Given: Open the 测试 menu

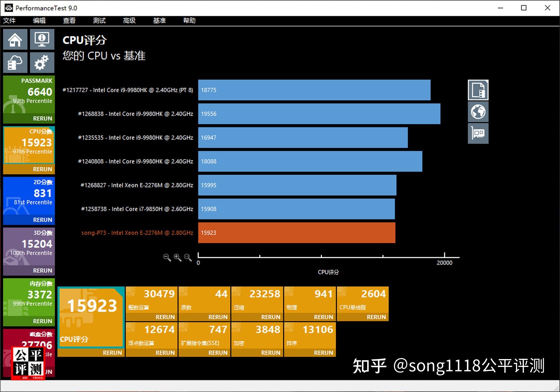Looking at the screenshot, I should pyautogui.click(x=99, y=20).
